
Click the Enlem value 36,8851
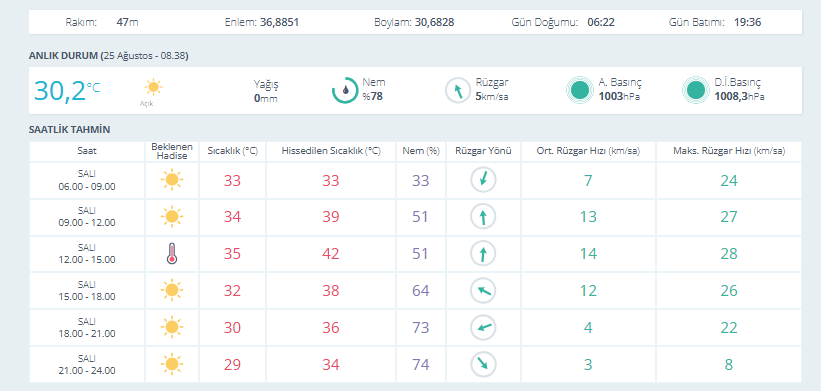[280, 23]
